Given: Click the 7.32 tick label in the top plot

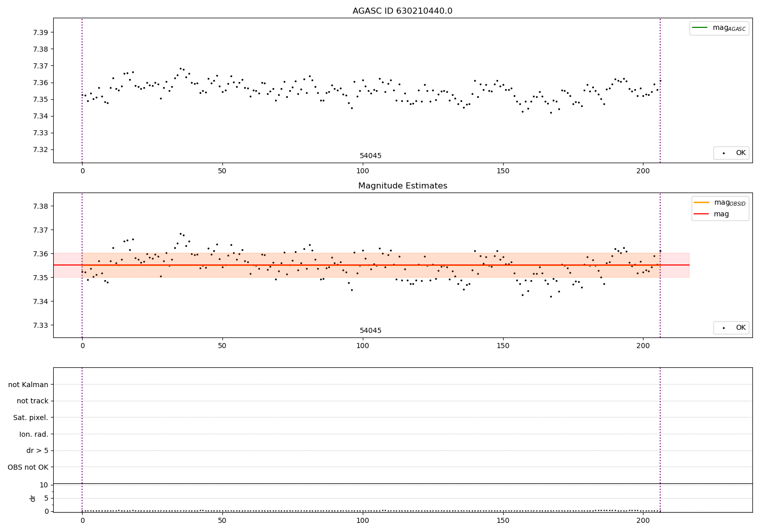Looking at the screenshot, I should [41, 149].
